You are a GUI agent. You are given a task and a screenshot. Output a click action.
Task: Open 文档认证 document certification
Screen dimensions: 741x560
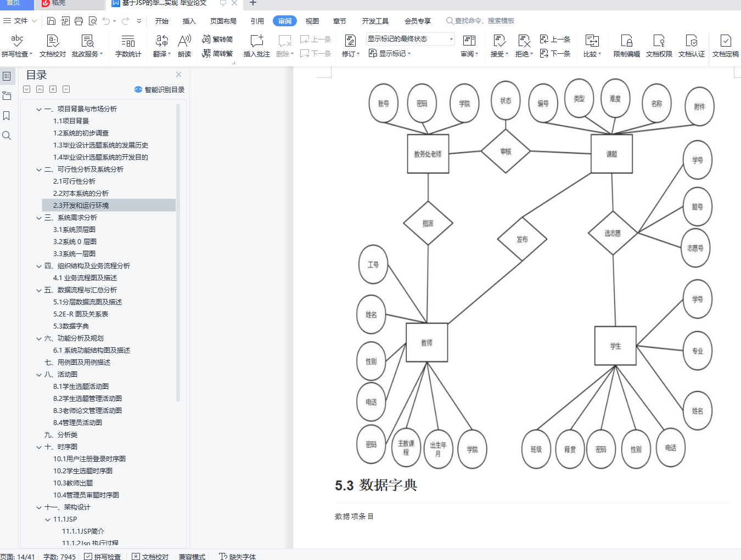tap(692, 46)
